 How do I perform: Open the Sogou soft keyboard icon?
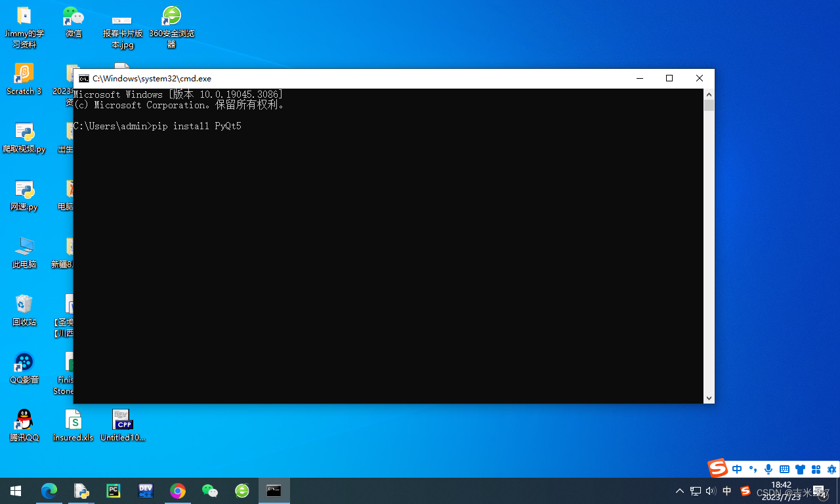point(784,469)
